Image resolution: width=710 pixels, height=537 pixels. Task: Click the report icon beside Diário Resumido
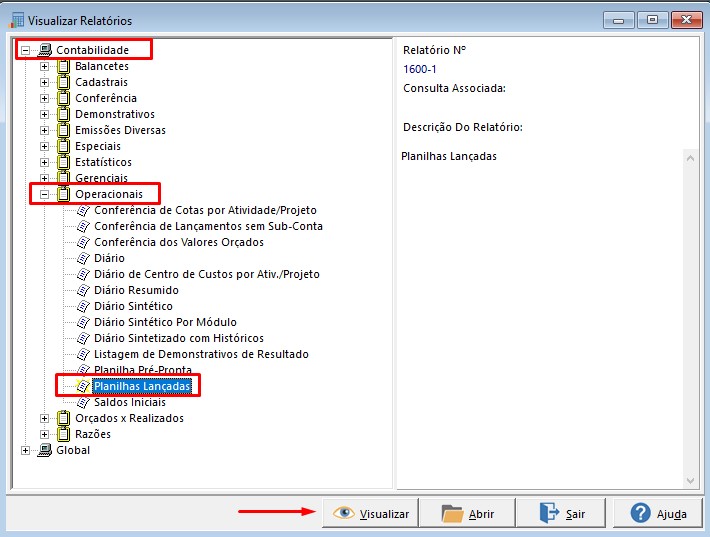[x=83, y=290]
